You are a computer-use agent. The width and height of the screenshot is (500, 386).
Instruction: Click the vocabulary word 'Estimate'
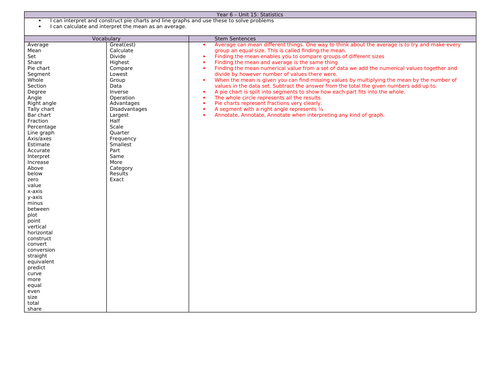[39, 145]
